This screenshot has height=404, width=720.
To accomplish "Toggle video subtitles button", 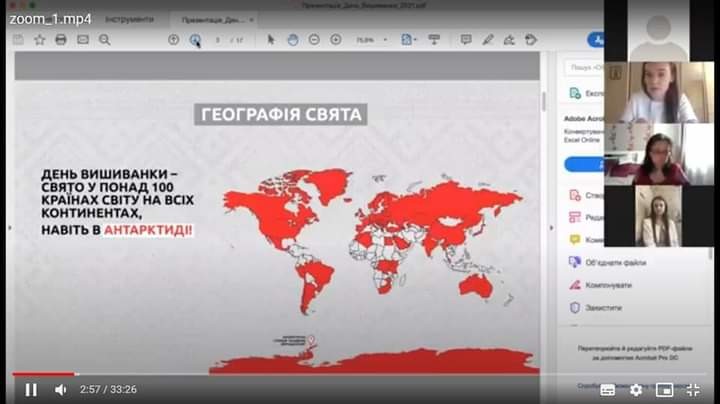I will click(x=607, y=390).
